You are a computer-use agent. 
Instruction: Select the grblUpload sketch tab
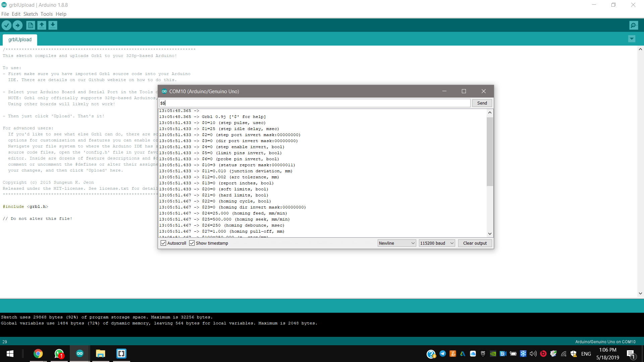click(x=20, y=40)
